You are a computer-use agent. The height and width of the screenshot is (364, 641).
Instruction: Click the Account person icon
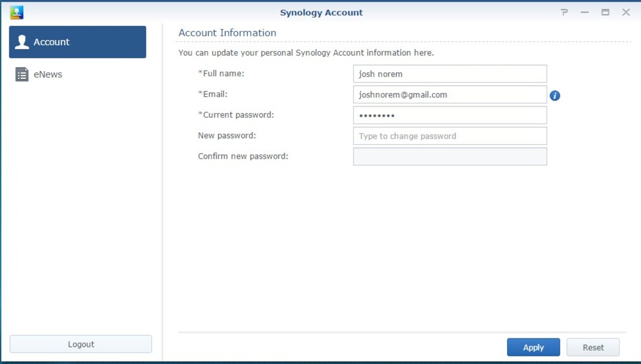22,42
